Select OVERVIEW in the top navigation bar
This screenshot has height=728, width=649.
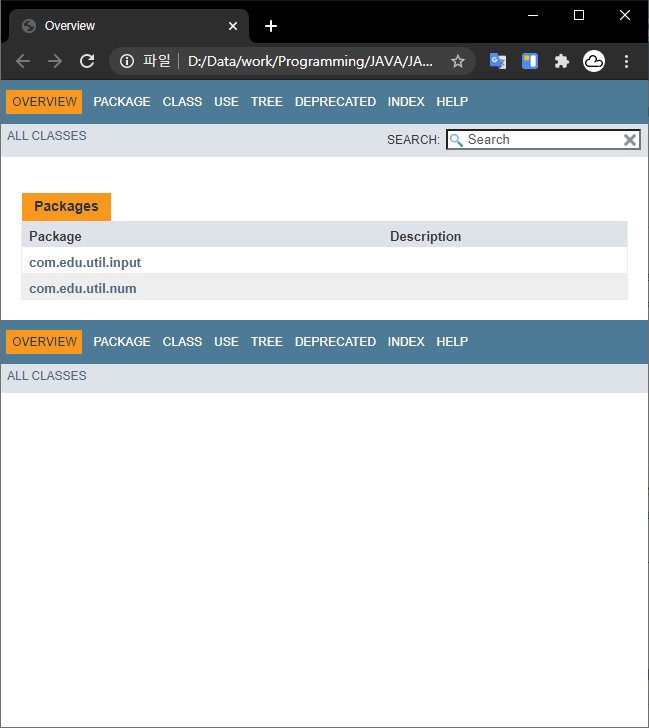pyautogui.click(x=44, y=102)
